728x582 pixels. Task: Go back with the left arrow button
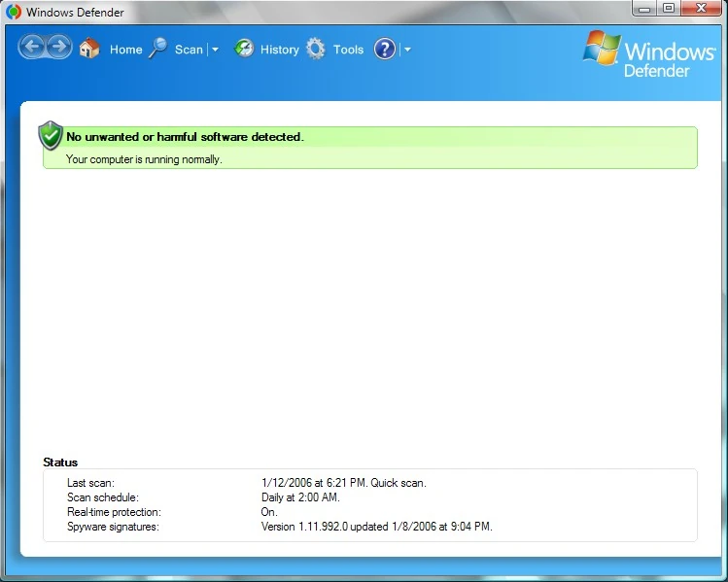(x=32, y=47)
